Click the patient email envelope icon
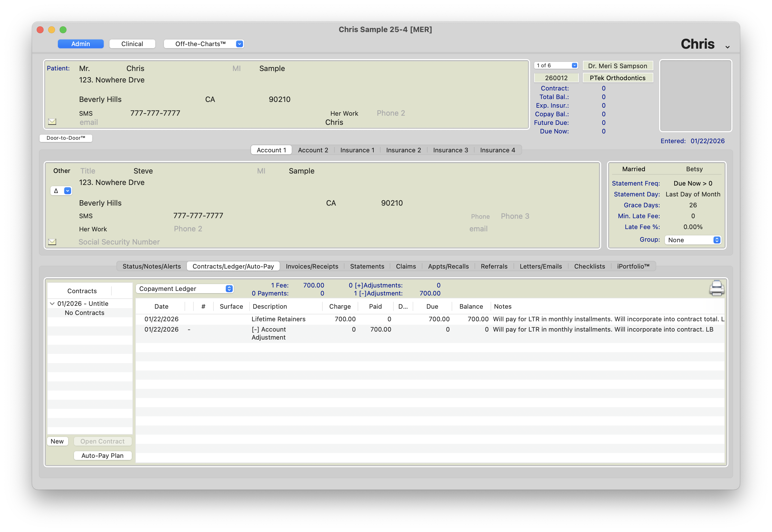 [x=52, y=122]
